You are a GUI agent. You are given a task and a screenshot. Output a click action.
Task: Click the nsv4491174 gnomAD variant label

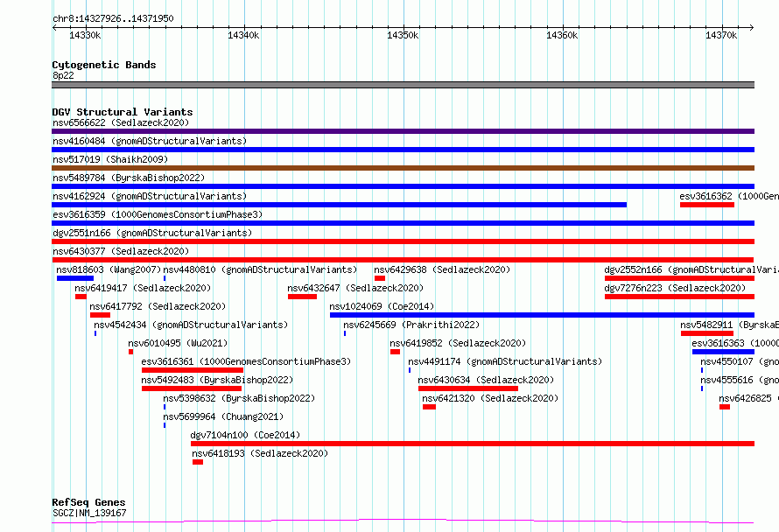(x=505, y=361)
